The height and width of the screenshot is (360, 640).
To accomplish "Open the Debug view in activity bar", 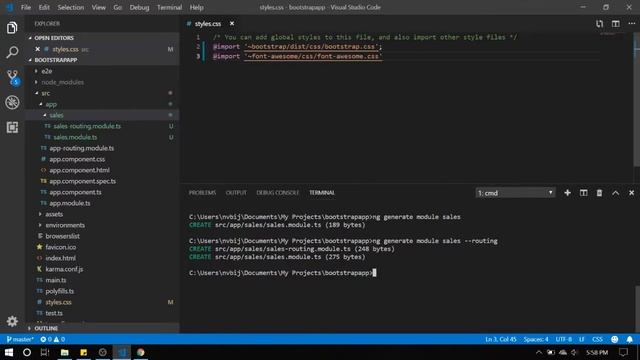I will click(12, 102).
